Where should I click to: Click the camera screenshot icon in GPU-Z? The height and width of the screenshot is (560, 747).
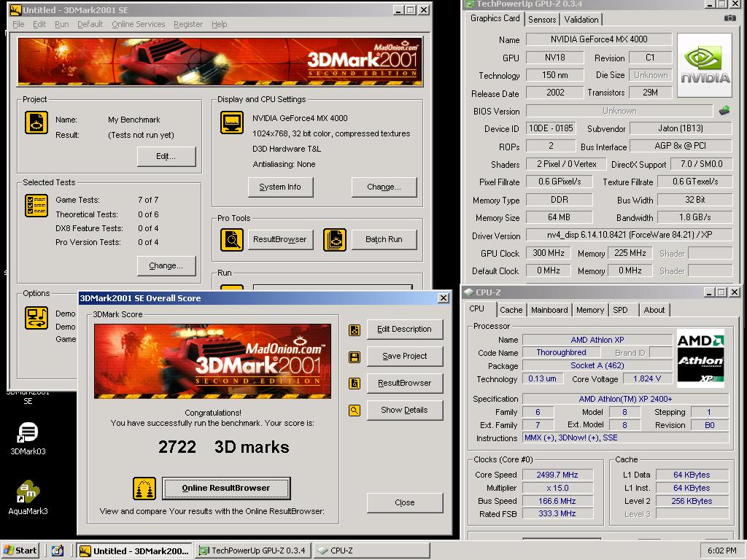(729, 18)
